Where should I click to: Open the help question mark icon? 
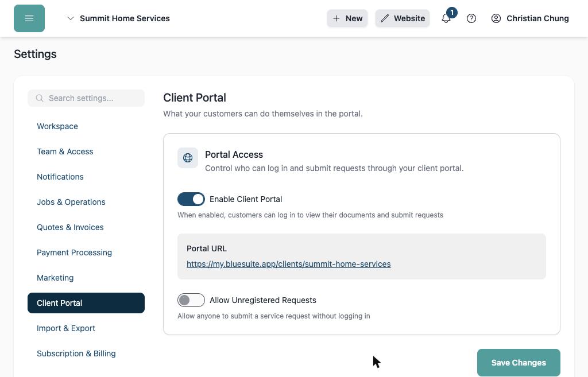tap(471, 18)
